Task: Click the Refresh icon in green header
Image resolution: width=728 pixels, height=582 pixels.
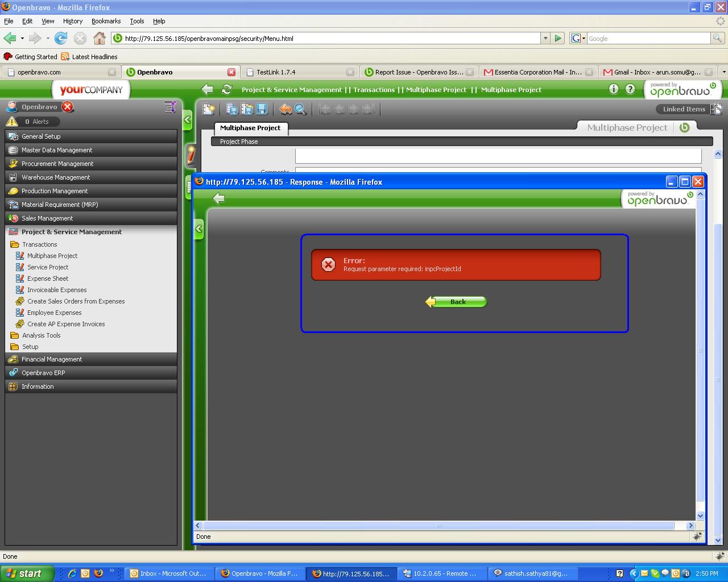Action: coord(226,90)
